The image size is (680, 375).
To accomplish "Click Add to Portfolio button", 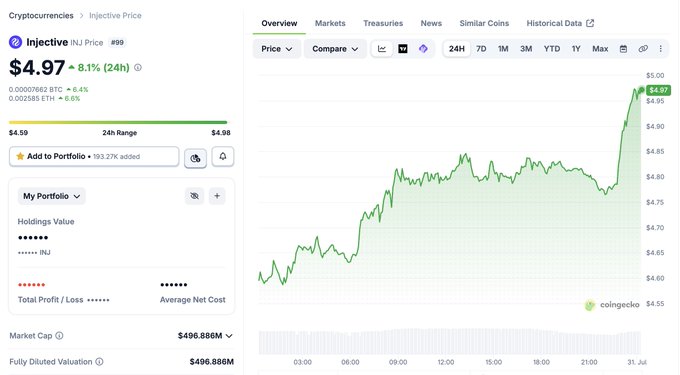I will [x=94, y=157].
